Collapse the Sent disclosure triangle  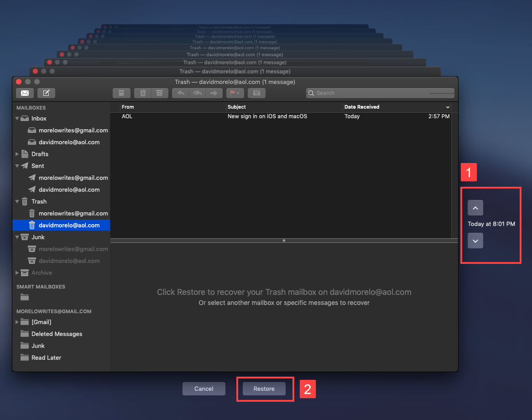[17, 166]
